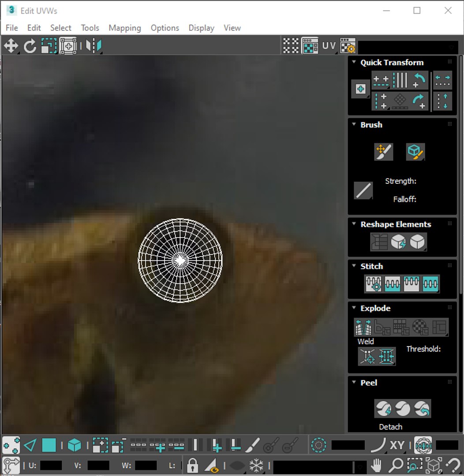Viewport: 464px width, 476px height.
Task: Toggle Peel Mode icon
Action: coord(403,409)
